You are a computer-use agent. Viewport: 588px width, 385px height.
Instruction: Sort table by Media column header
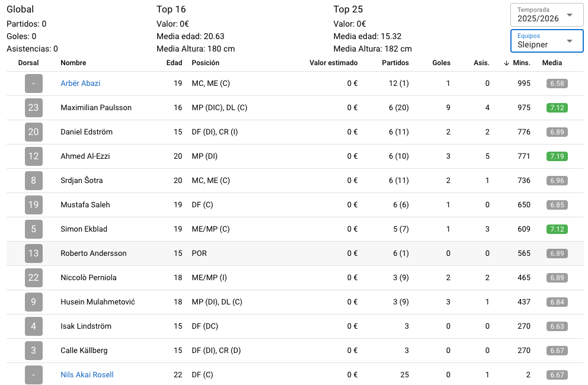point(552,63)
